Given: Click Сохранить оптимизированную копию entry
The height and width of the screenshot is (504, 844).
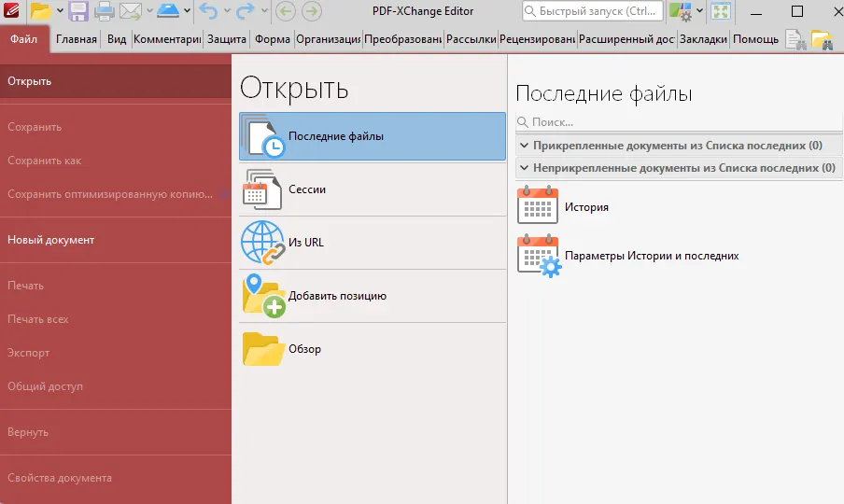Looking at the screenshot, I should 116,194.
